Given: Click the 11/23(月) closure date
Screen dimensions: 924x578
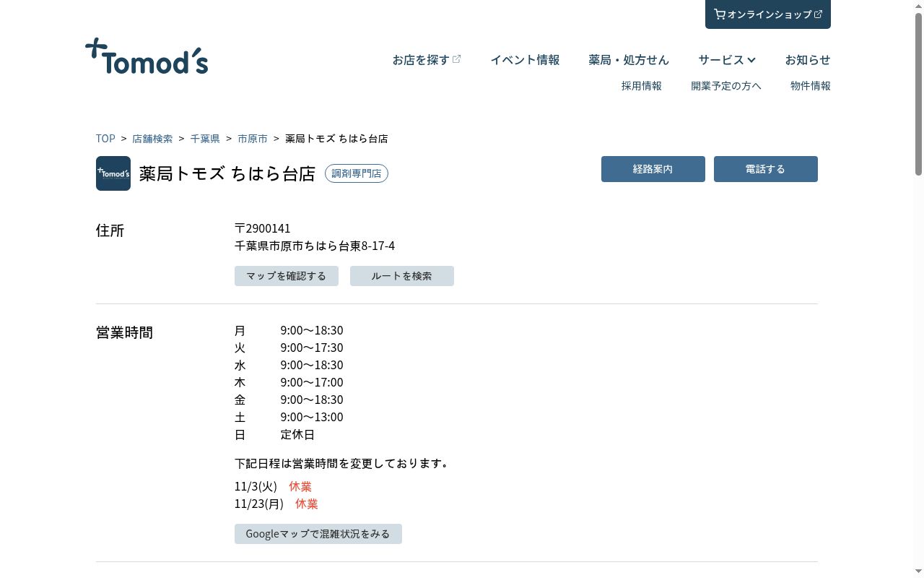Looking at the screenshot, I should [259, 504].
